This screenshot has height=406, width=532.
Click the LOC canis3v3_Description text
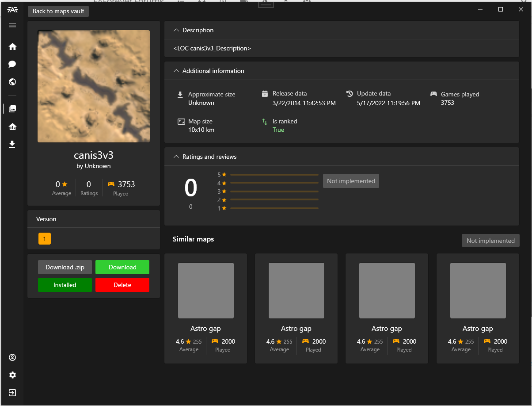(x=212, y=48)
